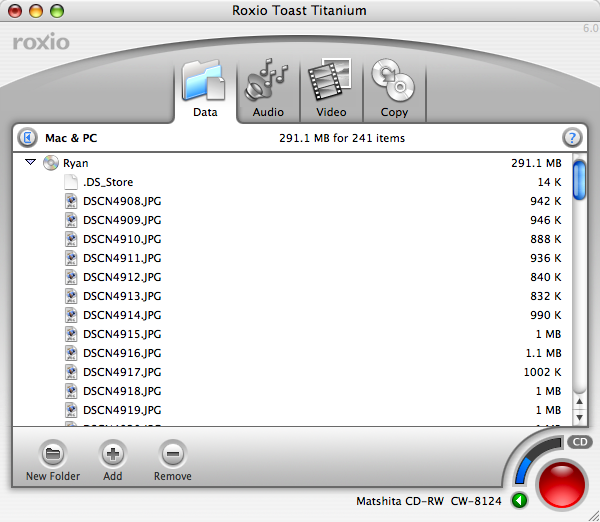Select file name DSCN4908.JPG
The image size is (600, 522).
pyautogui.click(x=122, y=201)
